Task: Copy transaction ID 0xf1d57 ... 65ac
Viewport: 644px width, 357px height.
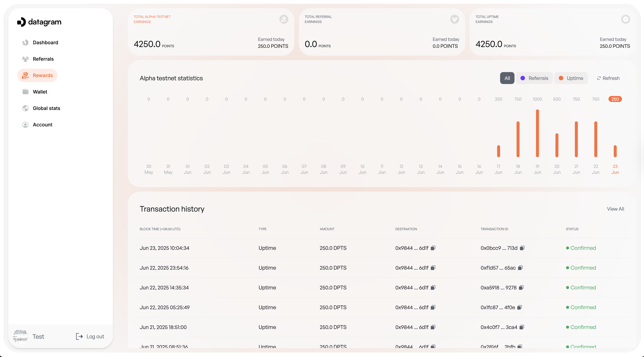Action: pos(520,268)
